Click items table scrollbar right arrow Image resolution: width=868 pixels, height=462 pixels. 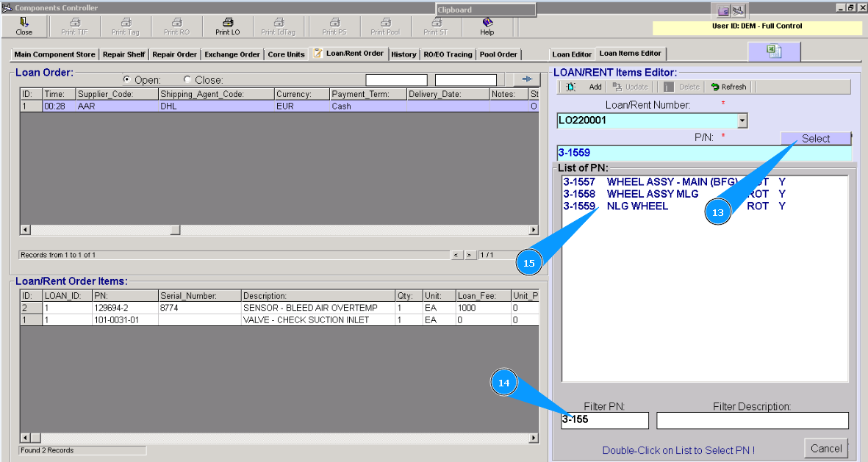[534, 438]
